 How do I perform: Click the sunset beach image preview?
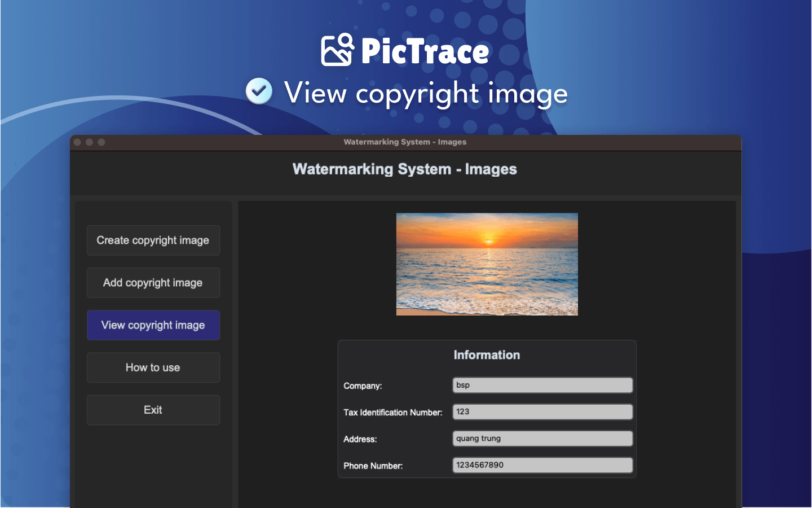[x=487, y=264]
